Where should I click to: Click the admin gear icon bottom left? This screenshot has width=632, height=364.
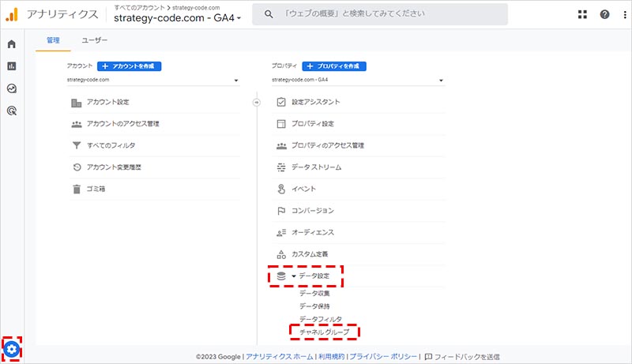click(11, 348)
